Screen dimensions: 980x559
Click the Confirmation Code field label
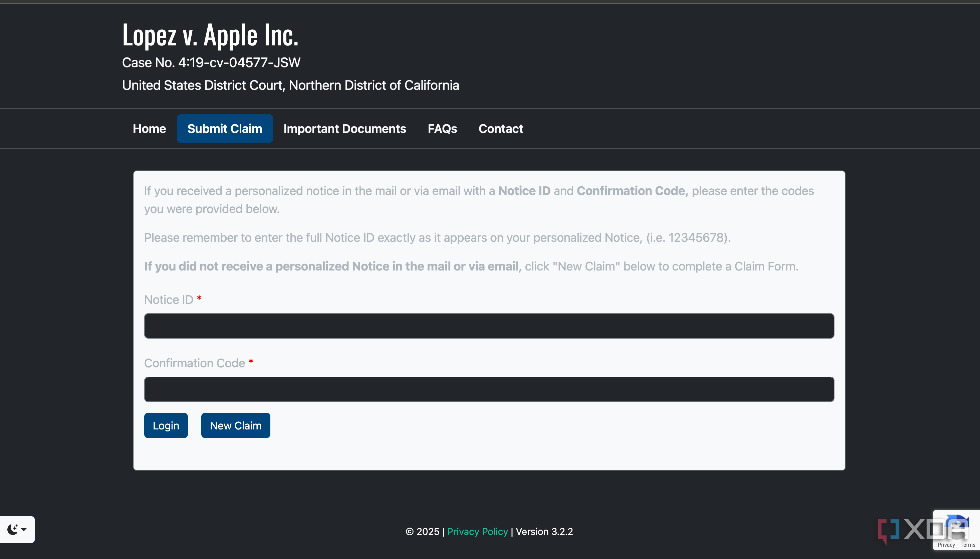click(x=194, y=363)
